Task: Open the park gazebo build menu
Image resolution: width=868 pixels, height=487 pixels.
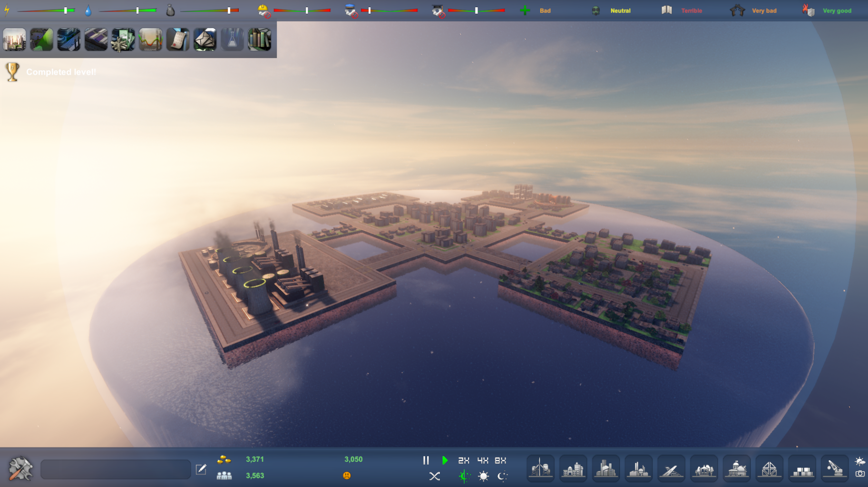Action: (704, 468)
